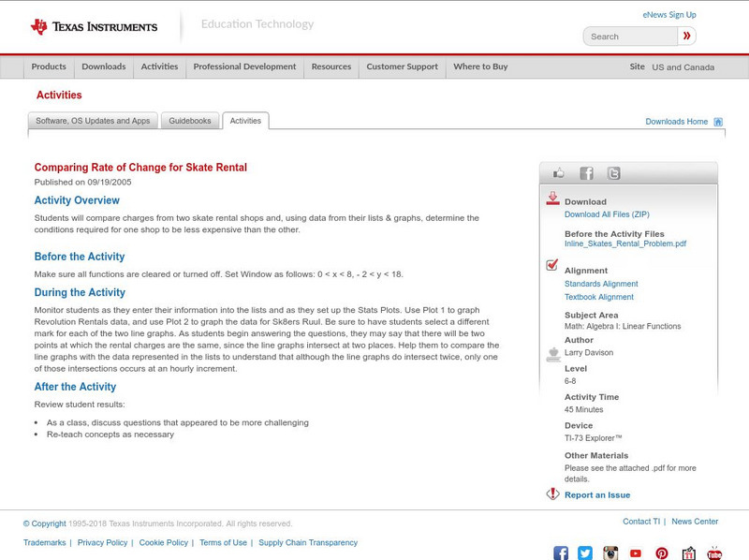The height and width of the screenshot is (560, 749).
Task: Go to Downloads Home link
Action: [676, 122]
